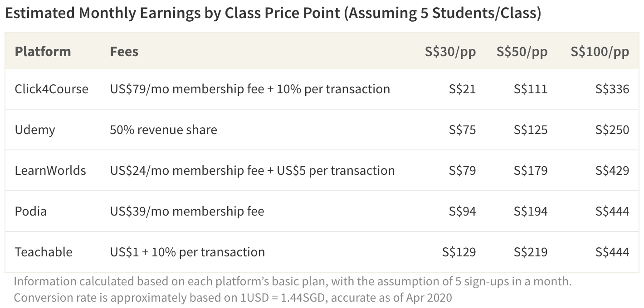Click the Platform column header
Image resolution: width=644 pixels, height=308 pixels.
pos(43,52)
